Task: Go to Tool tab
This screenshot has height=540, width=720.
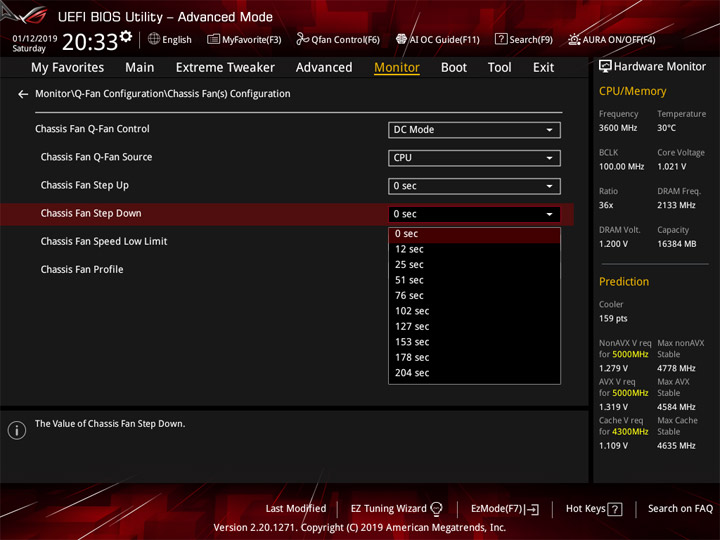Action: [x=499, y=68]
